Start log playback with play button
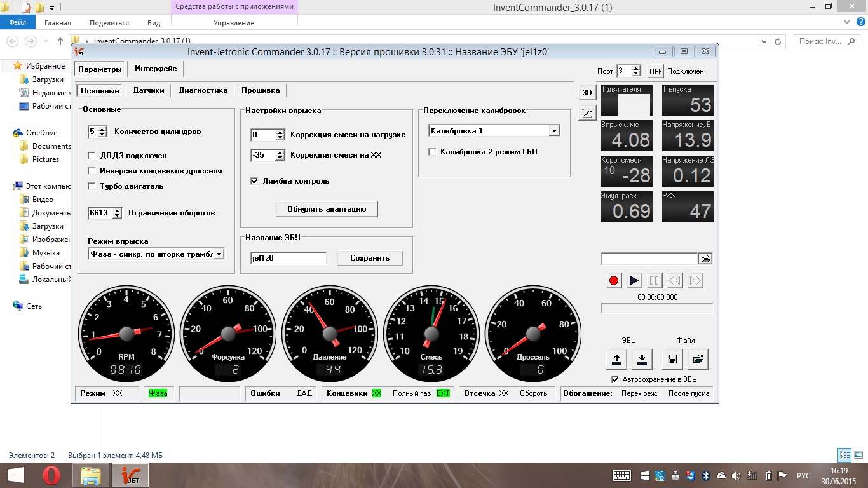The width and height of the screenshot is (868, 488). click(634, 280)
